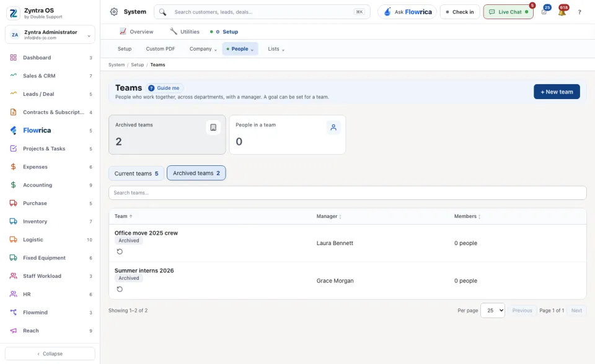This screenshot has width=595, height=364.
Task: Open Live Chat
Action: [x=508, y=12]
